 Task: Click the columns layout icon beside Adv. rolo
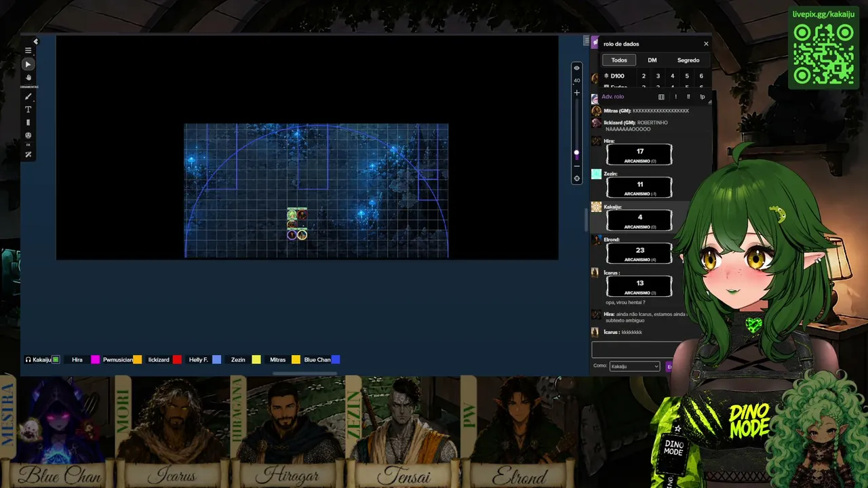[x=661, y=97]
